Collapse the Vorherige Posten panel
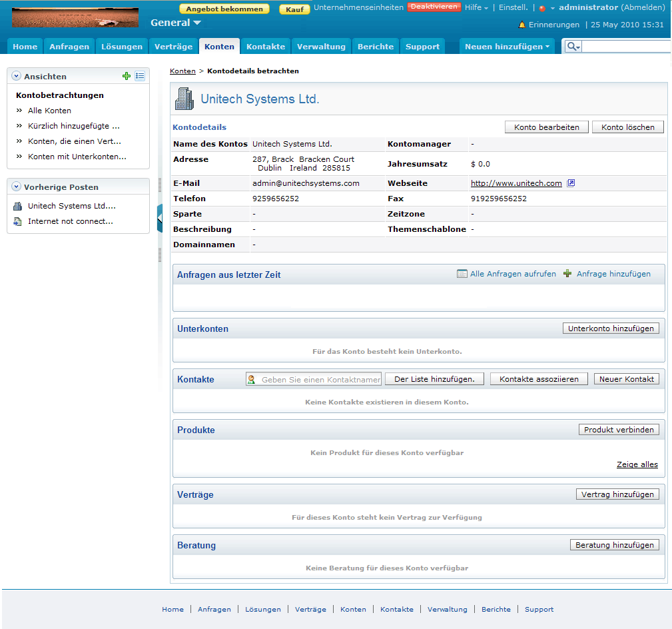672x629 pixels. 16,187
